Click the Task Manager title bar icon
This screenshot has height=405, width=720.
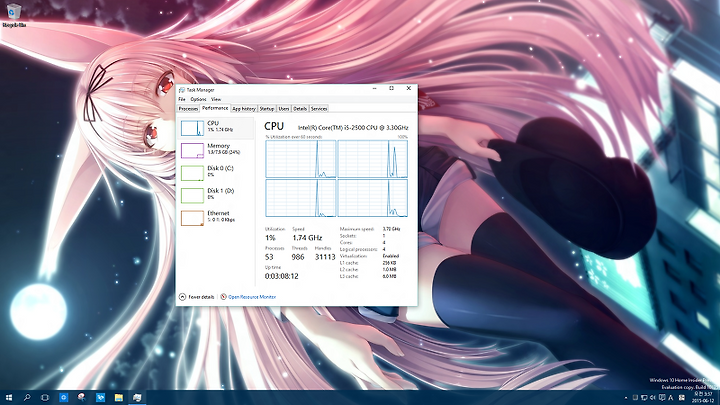pyautogui.click(x=182, y=90)
